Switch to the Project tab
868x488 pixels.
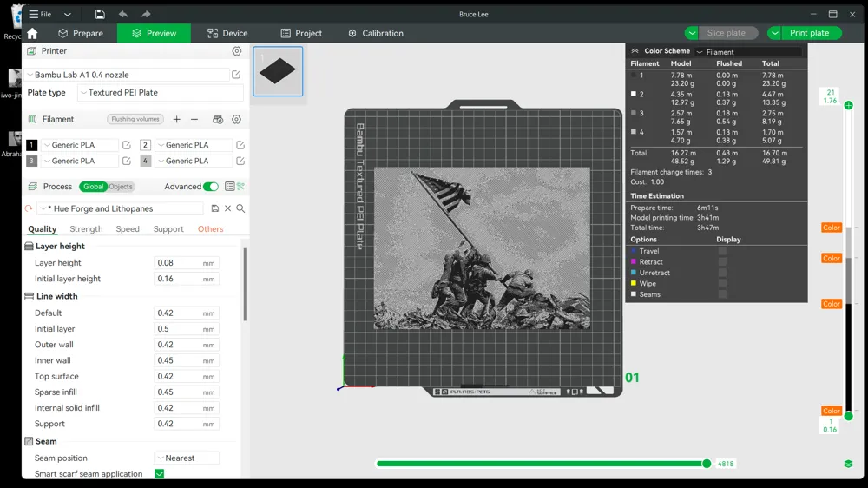click(x=301, y=33)
